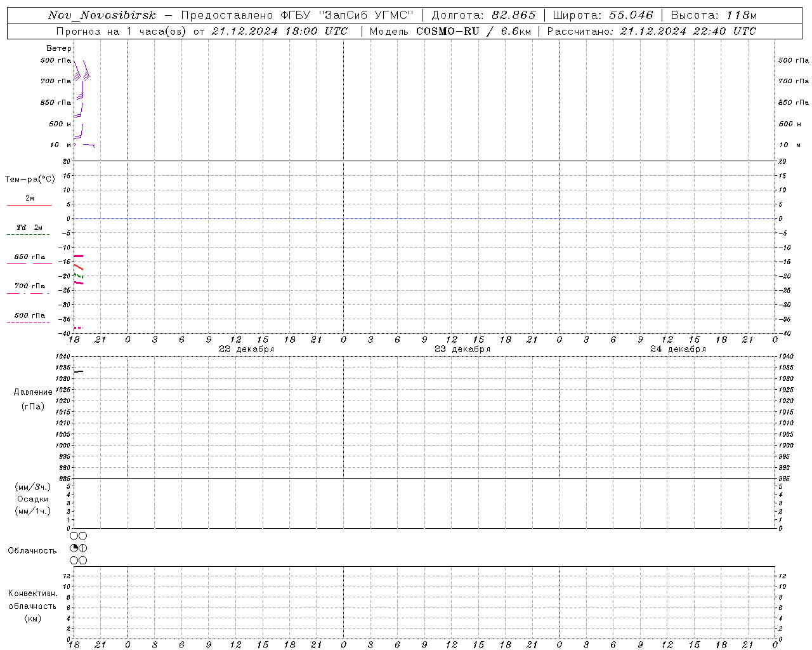Screen dimensions: 812x650
Task: Click the Долгота: 82.865 value
Action: click(483, 15)
